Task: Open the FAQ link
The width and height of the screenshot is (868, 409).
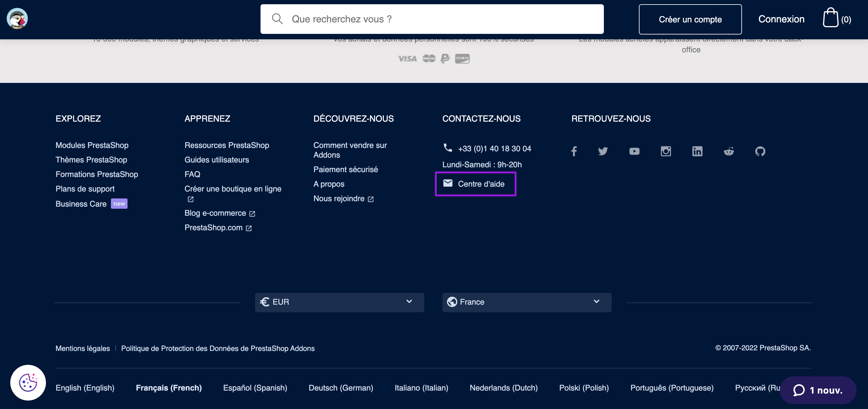Action: [x=193, y=174]
